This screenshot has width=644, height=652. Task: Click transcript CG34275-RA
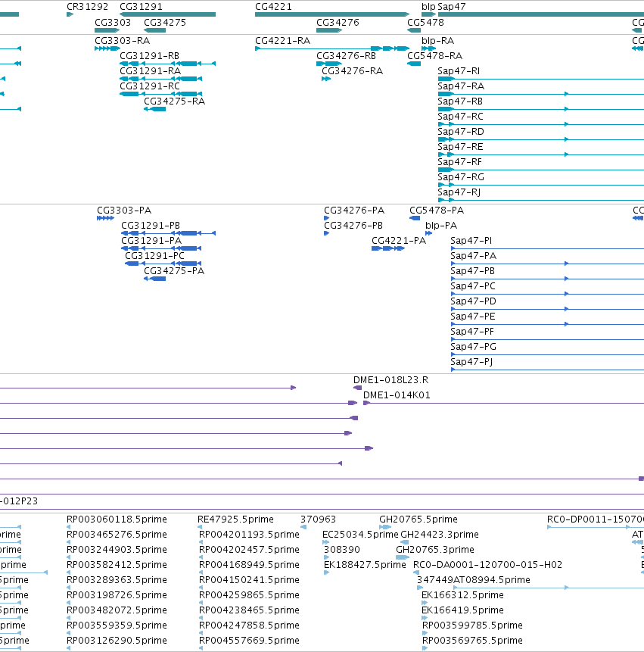click(x=175, y=101)
